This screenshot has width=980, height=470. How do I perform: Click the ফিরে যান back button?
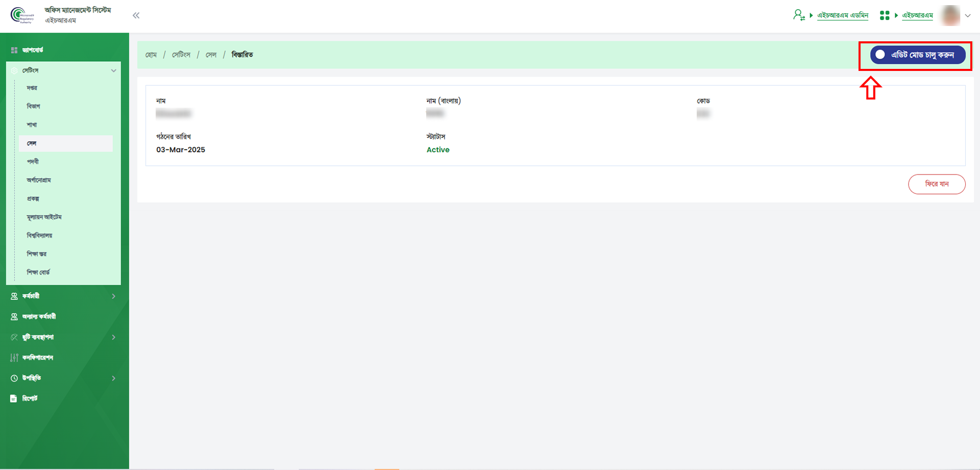point(937,184)
